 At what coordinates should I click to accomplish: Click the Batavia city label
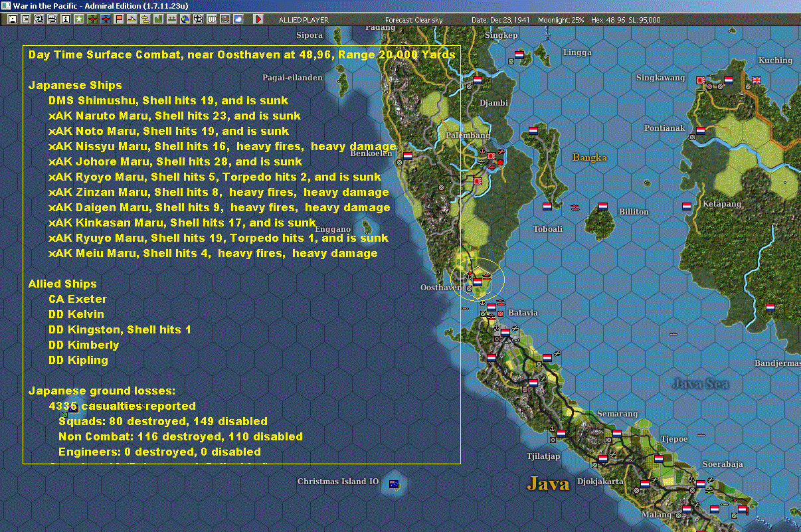[523, 312]
